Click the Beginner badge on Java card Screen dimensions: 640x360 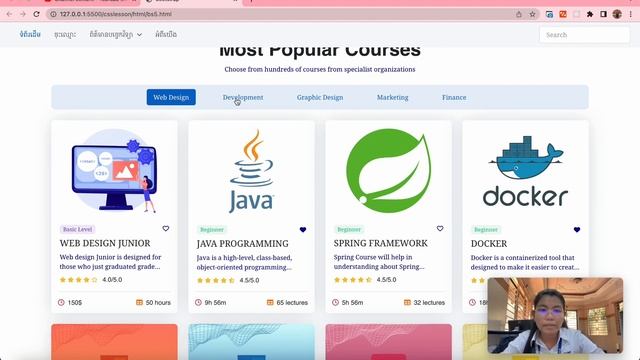pos(212,230)
